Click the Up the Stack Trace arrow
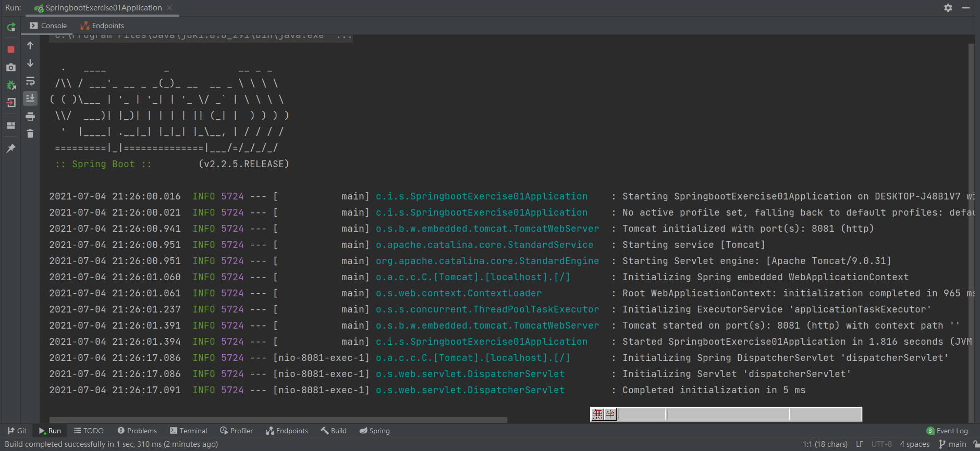This screenshot has width=980, height=451. pos(30,45)
